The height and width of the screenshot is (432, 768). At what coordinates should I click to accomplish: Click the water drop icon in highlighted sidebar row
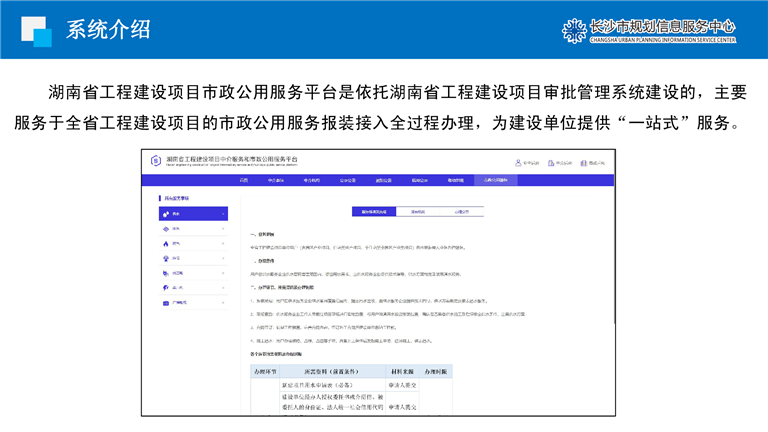tap(164, 213)
